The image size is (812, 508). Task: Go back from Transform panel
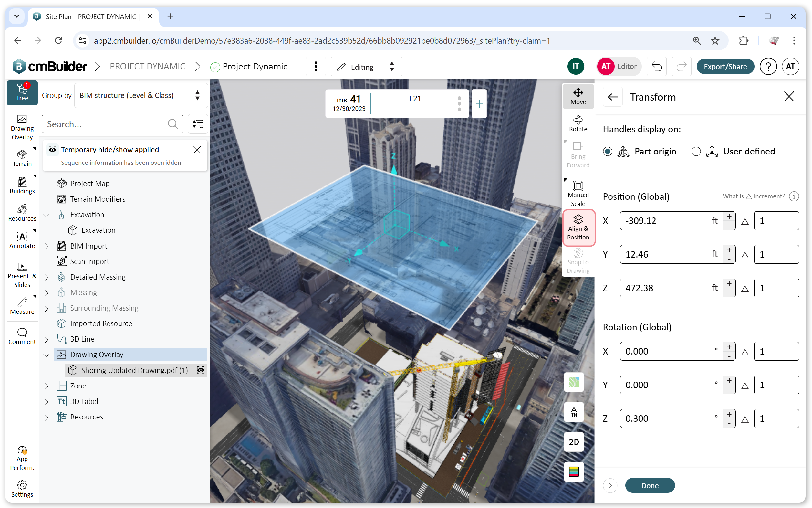[612, 97]
